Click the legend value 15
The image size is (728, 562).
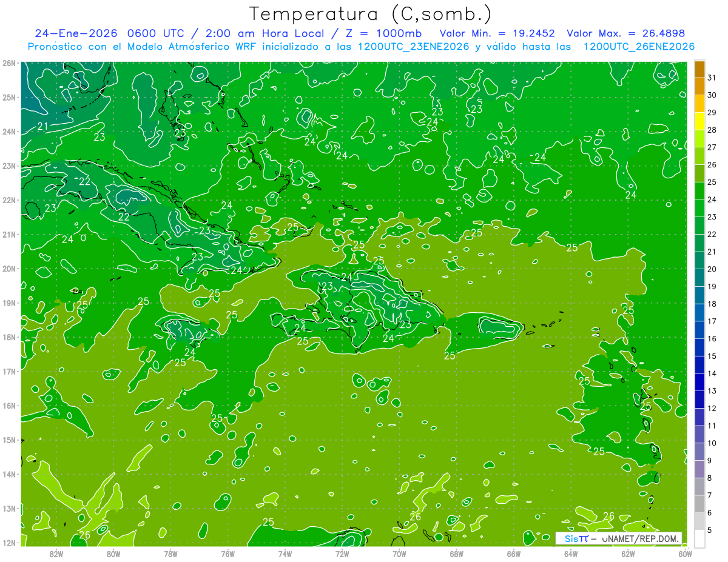(x=712, y=356)
